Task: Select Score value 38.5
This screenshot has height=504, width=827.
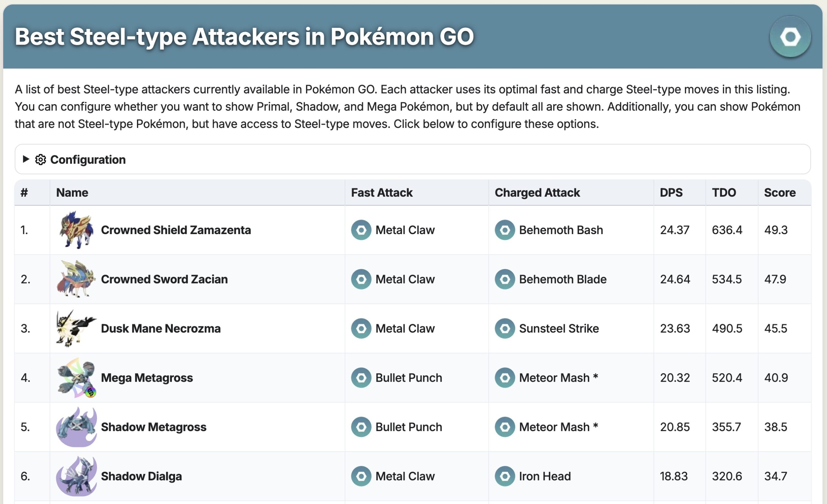Action: [x=776, y=427]
